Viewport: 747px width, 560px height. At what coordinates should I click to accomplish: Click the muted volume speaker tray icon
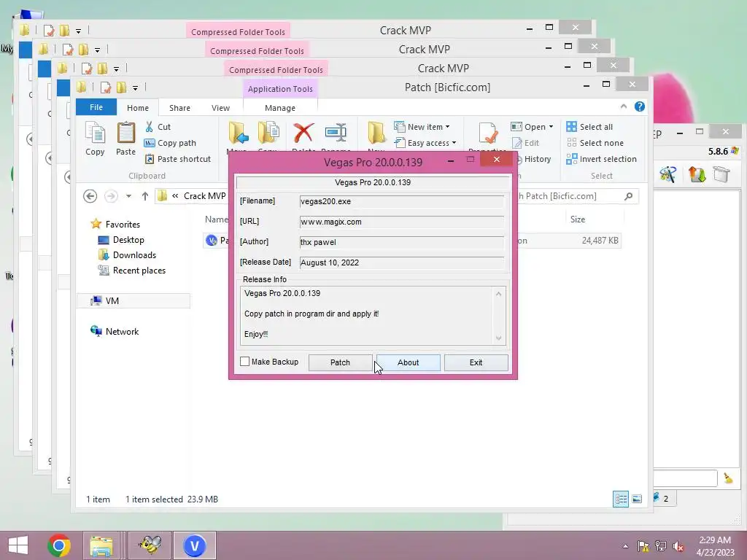(x=679, y=546)
